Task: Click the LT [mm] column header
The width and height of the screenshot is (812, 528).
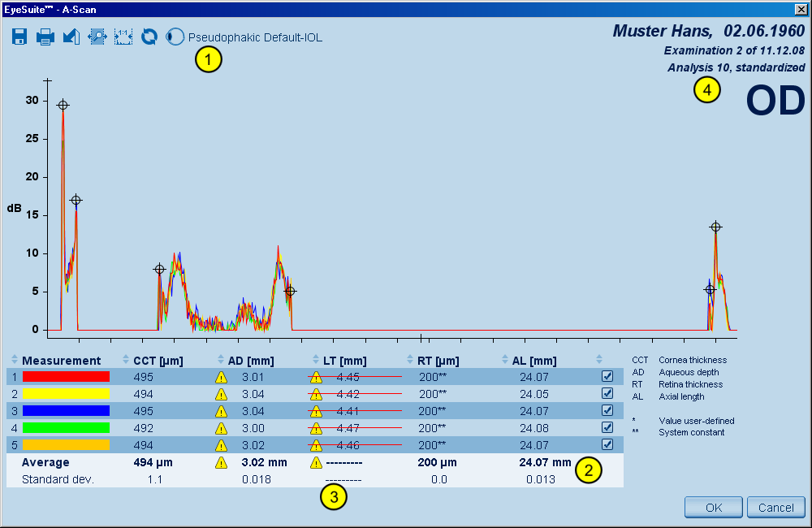Action: pyautogui.click(x=344, y=361)
